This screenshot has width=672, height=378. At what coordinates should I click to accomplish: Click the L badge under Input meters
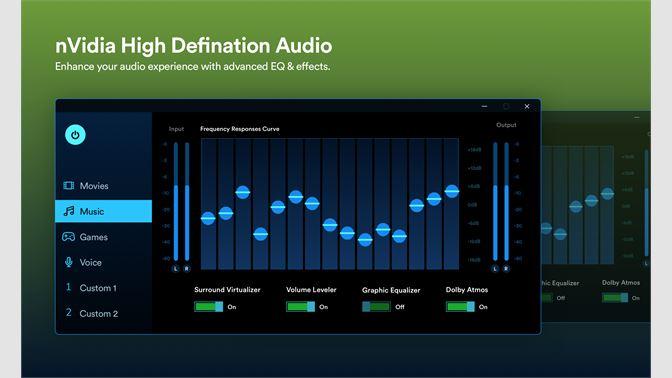coord(175,269)
